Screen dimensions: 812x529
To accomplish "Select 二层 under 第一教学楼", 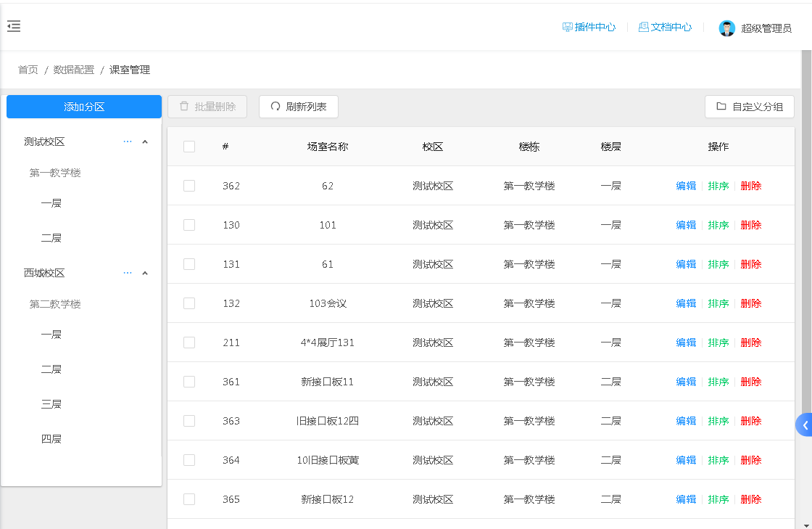I will 51,238.
